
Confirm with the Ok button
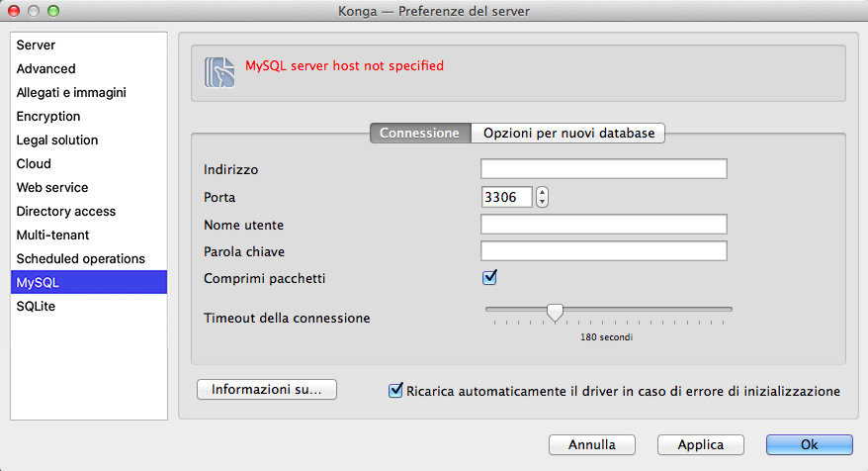[x=809, y=444]
